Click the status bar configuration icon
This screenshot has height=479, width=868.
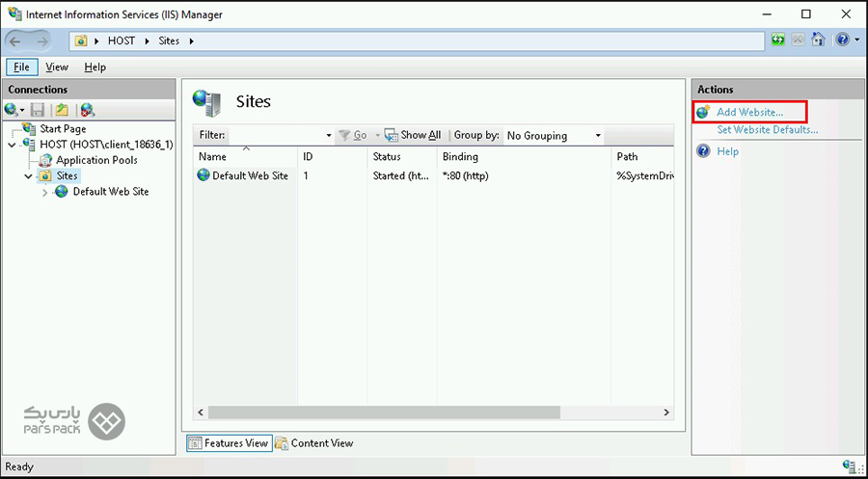pyautogui.click(x=849, y=466)
